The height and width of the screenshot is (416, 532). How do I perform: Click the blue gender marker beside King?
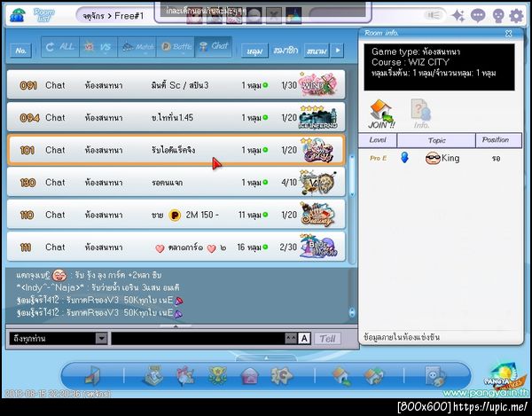[404, 158]
